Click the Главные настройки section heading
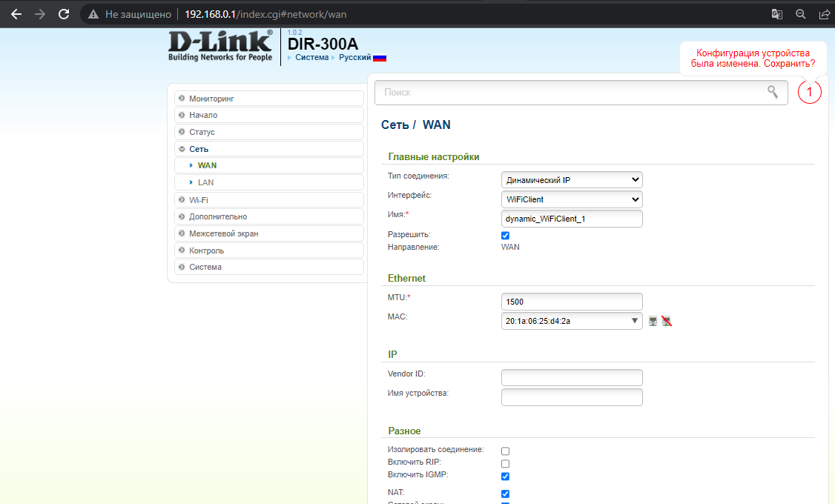Screen dimensions: 835x504 [x=434, y=157]
